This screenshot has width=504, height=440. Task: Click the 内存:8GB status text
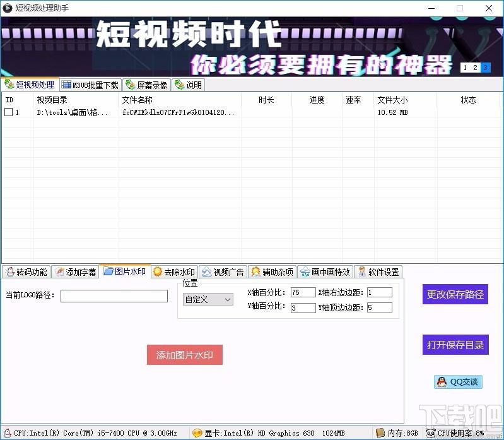(402, 433)
